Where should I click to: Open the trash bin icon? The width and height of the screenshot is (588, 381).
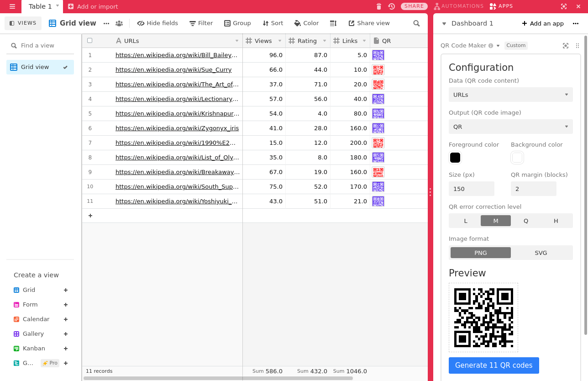pyautogui.click(x=379, y=6)
